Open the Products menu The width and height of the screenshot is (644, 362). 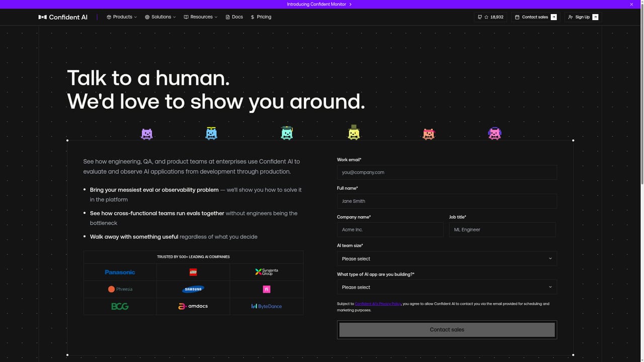pyautogui.click(x=122, y=17)
